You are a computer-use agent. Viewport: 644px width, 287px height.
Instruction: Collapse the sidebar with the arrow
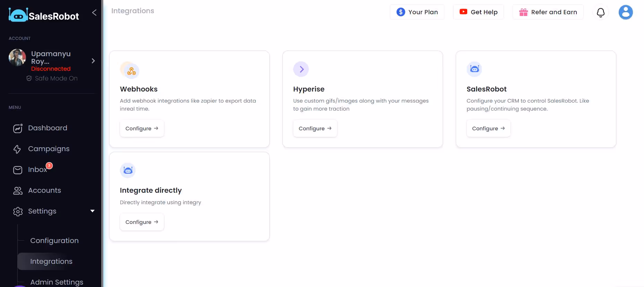tap(94, 13)
